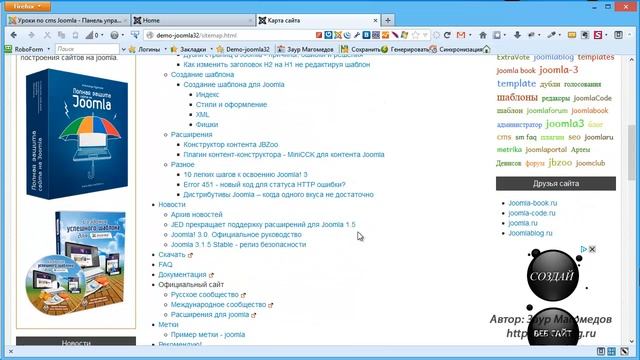This screenshot has width=640, height=360.
Task: Close the ad with its X icon
Action: tap(592, 249)
